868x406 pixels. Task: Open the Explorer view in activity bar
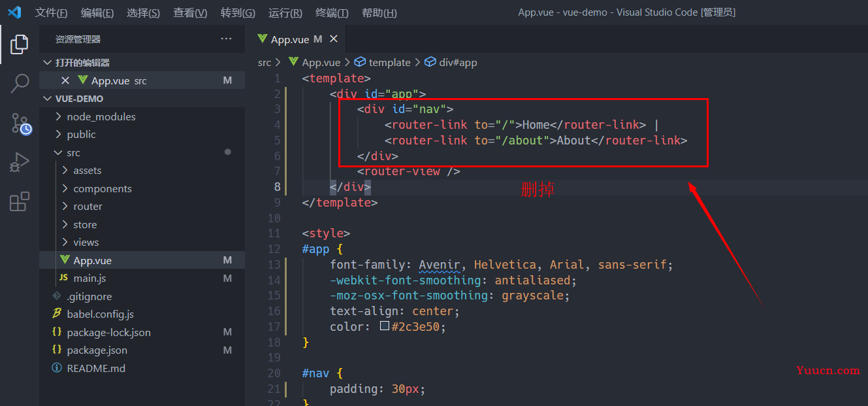pos(20,44)
